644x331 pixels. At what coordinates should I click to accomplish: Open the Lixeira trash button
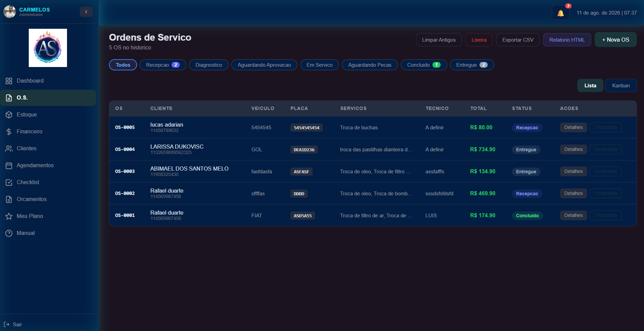pos(479,40)
